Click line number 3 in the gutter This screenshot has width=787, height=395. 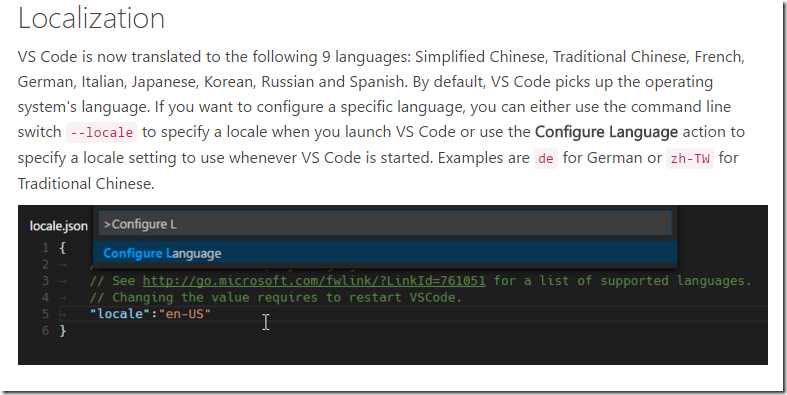[x=45, y=281]
